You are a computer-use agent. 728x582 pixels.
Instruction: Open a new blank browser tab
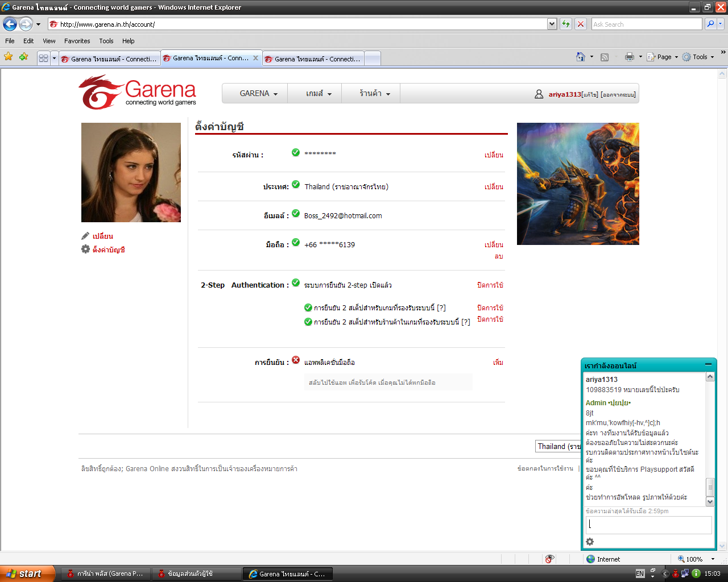point(373,59)
